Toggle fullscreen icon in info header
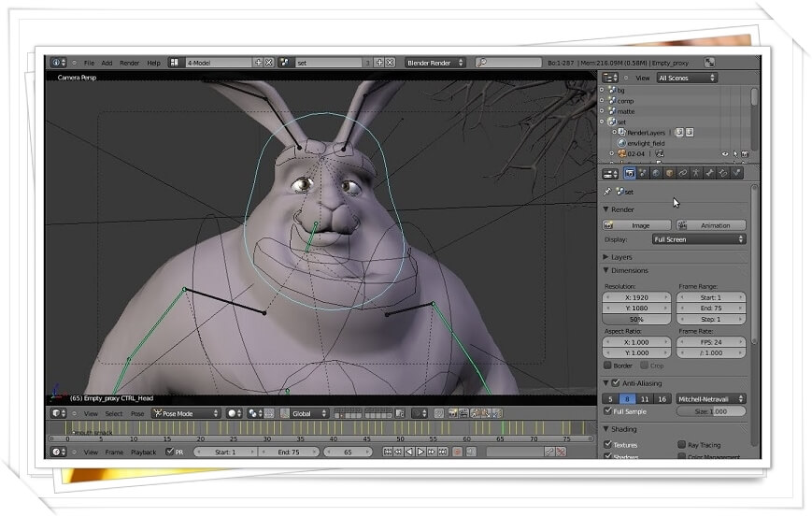 [x=709, y=63]
